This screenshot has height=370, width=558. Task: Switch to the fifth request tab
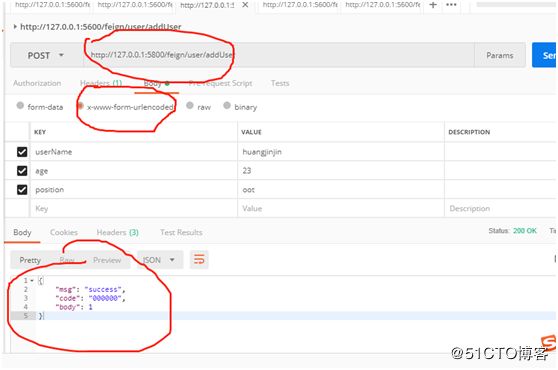tap(382, 5)
